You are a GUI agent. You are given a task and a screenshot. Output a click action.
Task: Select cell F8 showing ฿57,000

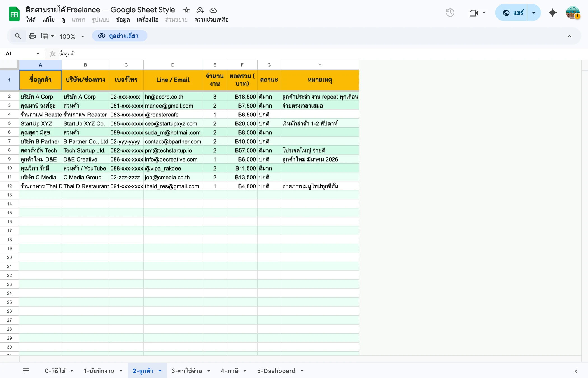[x=242, y=150]
